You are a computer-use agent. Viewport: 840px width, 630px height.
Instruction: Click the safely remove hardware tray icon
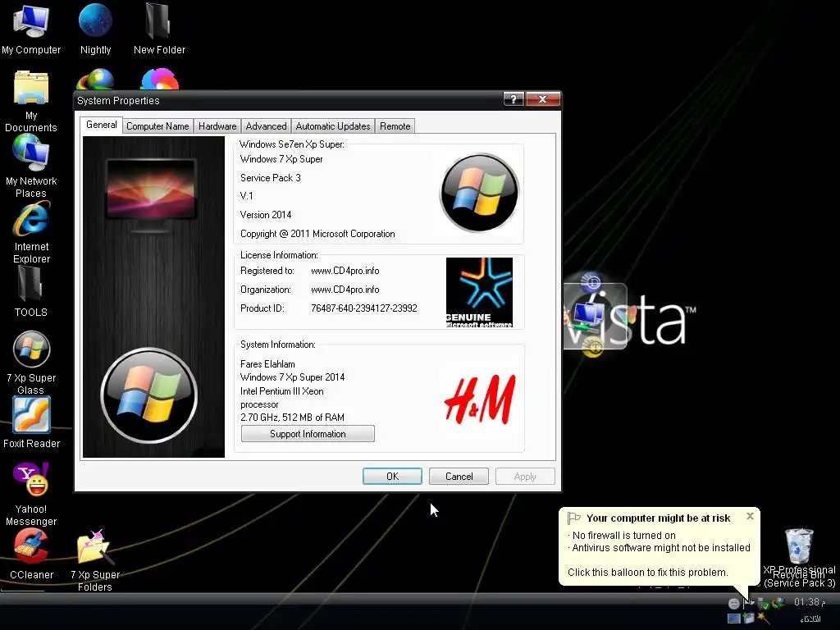[763, 604]
